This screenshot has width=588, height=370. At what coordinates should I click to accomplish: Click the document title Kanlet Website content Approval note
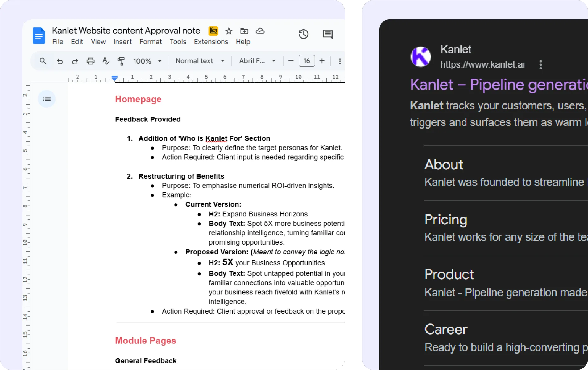click(126, 31)
